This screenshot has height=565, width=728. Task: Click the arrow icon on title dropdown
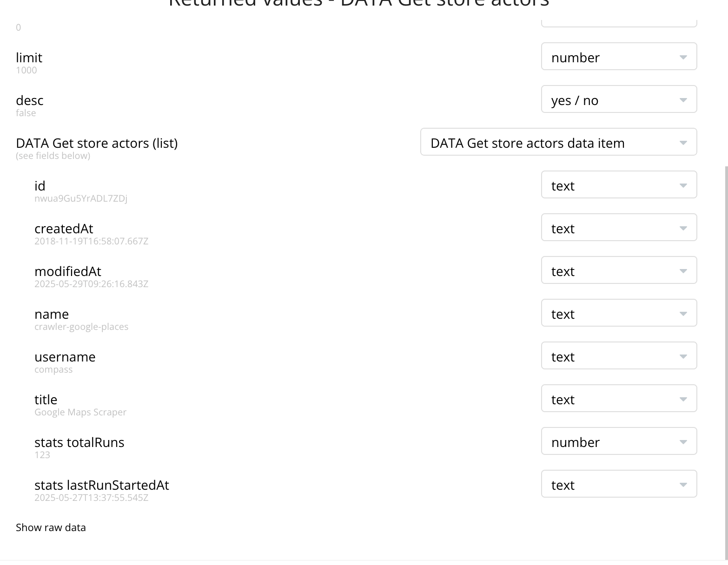pyautogui.click(x=683, y=399)
